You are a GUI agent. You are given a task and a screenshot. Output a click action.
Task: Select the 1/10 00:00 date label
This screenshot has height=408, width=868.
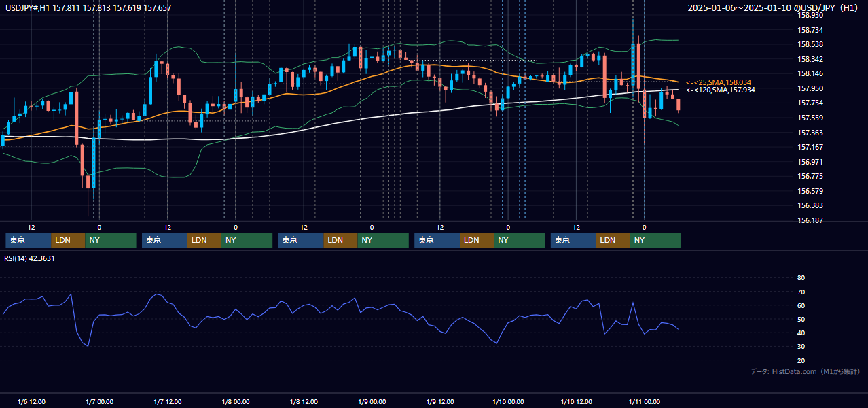point(508,401)
